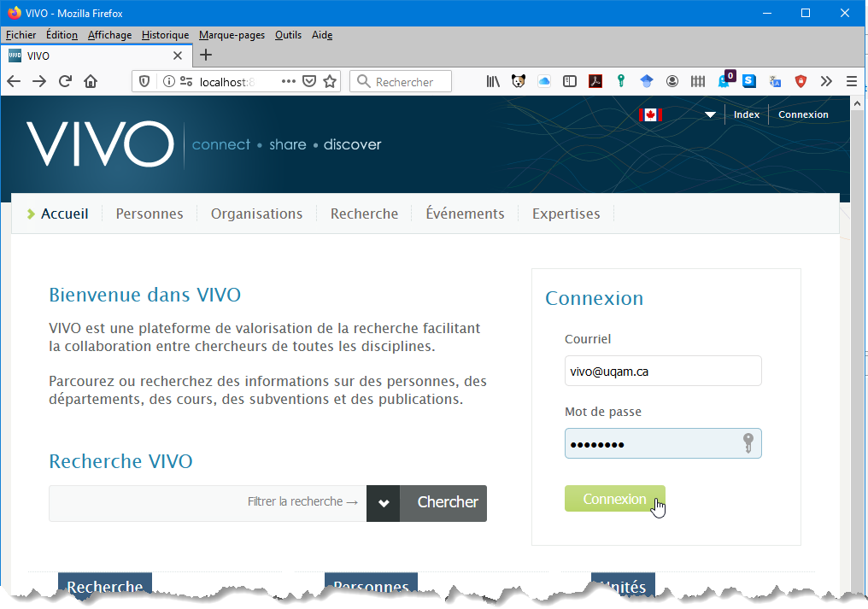Open the Firefox home page icon
Image resolution: width=868 pixels, height=609 pixels.
point(91,81)
